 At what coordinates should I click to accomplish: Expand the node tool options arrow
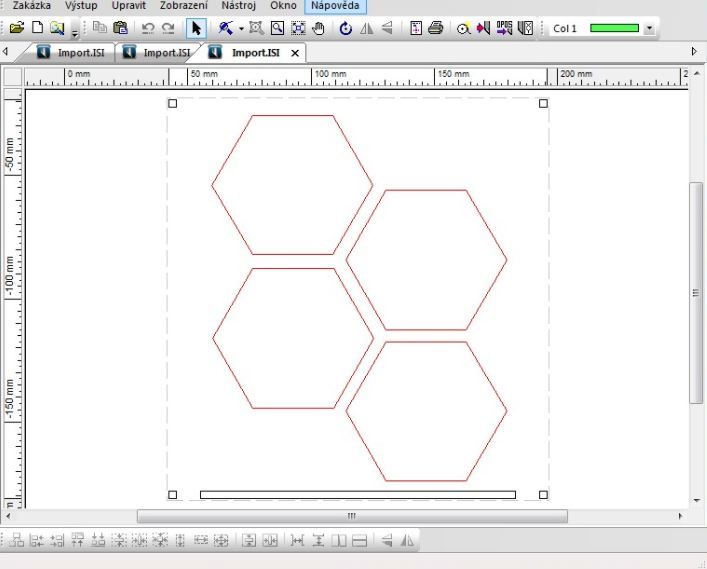click(x=241, y=29)
